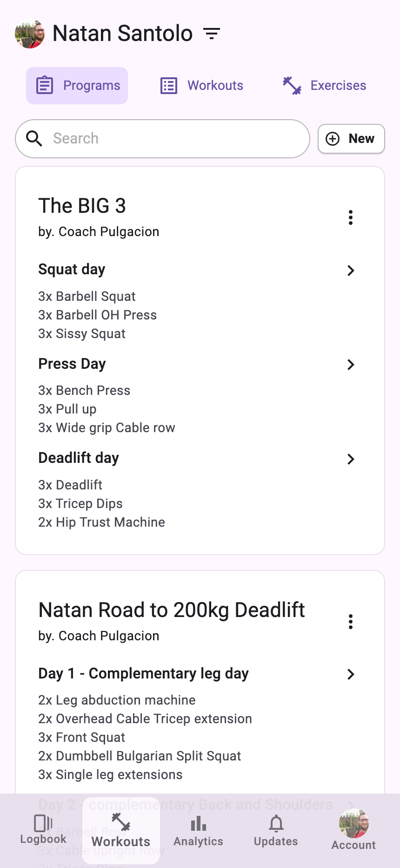Open Deadlift day with its chevron arrow
Screen dimensions: 400x868
(351, 459)
